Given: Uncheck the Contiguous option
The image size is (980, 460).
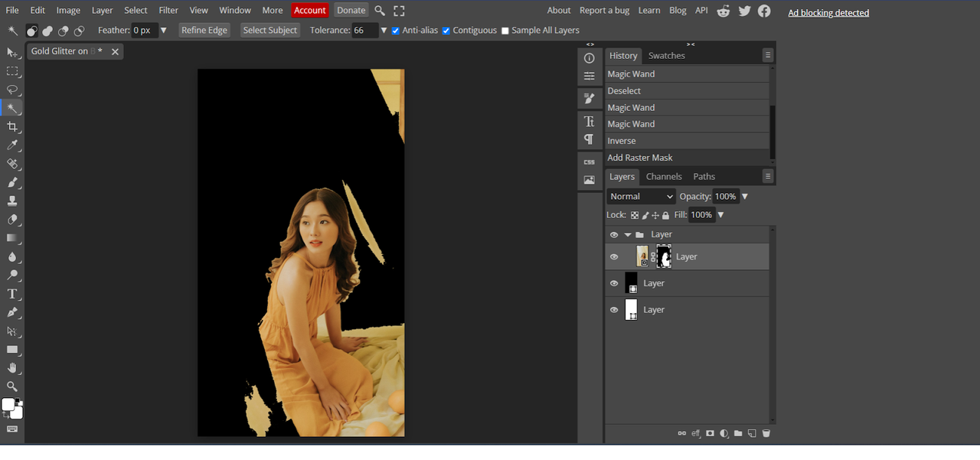Looking at the screenshot, I should point(446,31).
